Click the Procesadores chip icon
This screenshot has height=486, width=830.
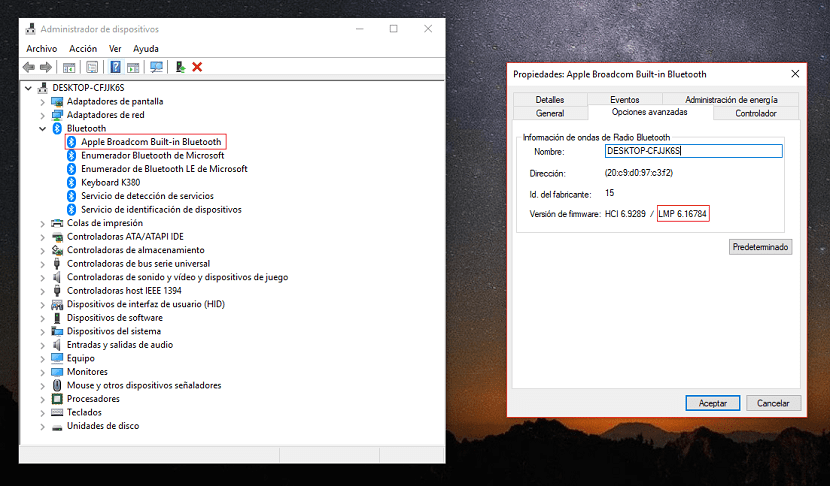(x=57, y=399)
